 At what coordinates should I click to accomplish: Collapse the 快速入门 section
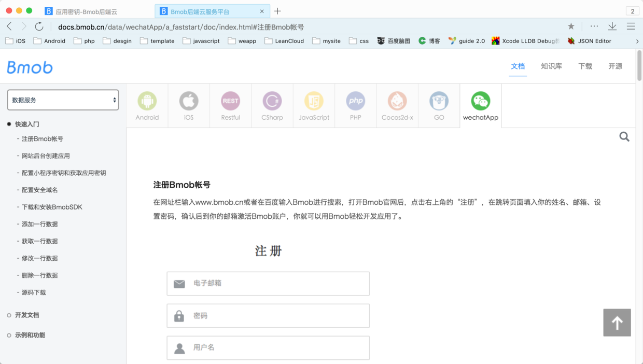pos(23,124)
